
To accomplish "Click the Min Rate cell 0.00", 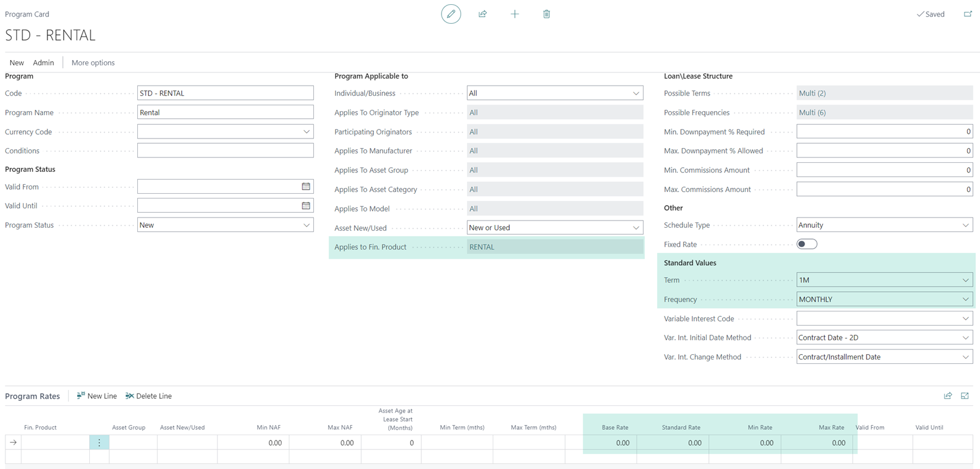I will click(x=745, y=443).
